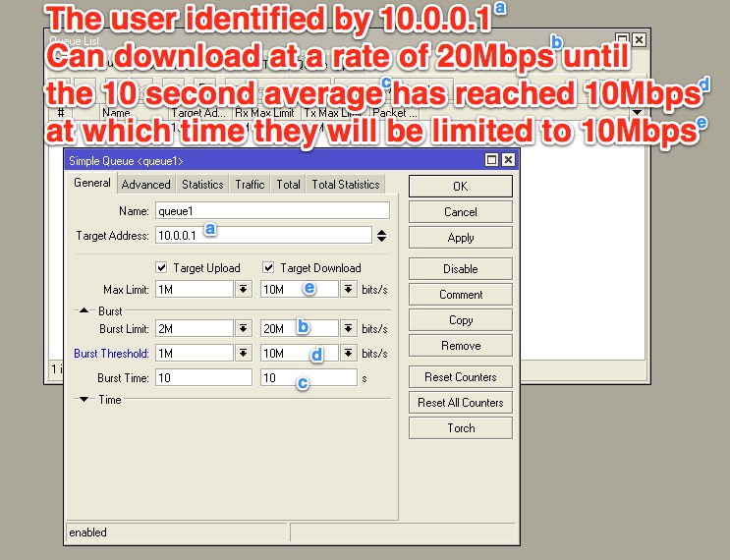Open the Statistics tab
The image size is (730, 560).
pyautogui.click(x=202, y=184)
